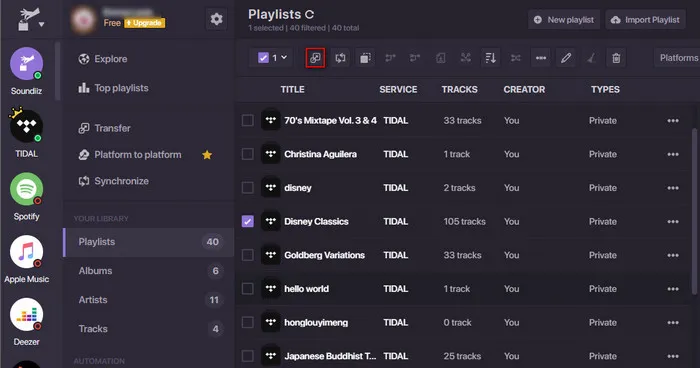
Task: Check the disney playlist checkbox
Action: tap(248, 188)
